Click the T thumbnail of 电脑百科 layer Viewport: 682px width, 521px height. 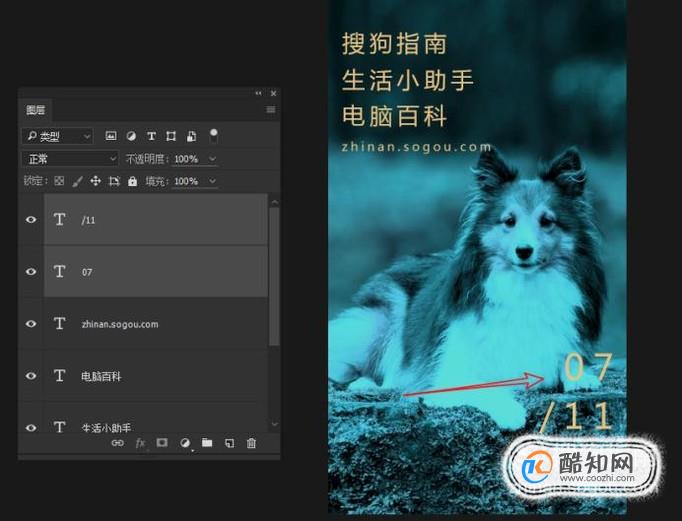tap(60, 375)
